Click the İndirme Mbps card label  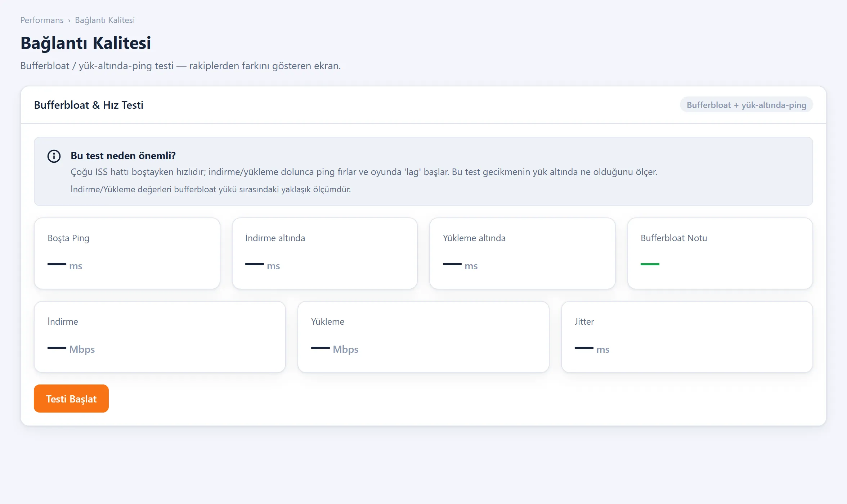(63, 321)
